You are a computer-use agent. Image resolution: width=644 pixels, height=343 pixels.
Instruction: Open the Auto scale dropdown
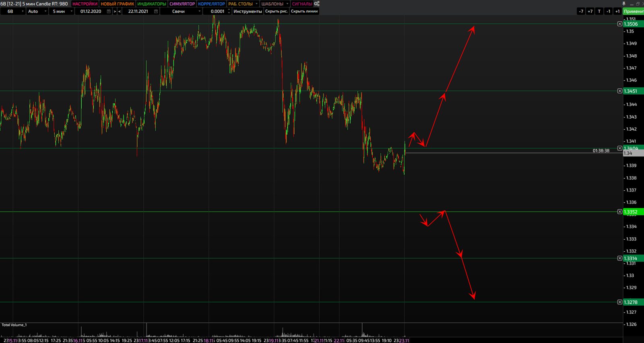[37, 11]
